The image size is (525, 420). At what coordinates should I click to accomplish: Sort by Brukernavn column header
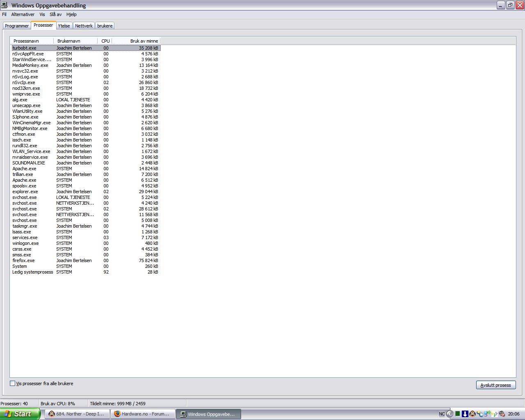pyautogui.click(x=75, y=41)
